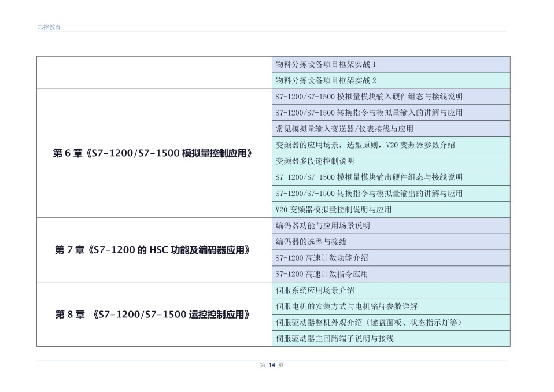Click 伺服电机的安装方式与电机铭牌参数详解
This screenshot has width=554, height=392.
point(391,306)
